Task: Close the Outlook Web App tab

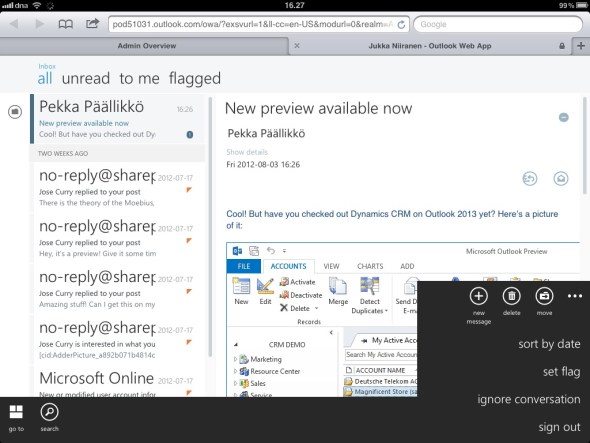Action: pyautogui.click(x=297, y=46)
